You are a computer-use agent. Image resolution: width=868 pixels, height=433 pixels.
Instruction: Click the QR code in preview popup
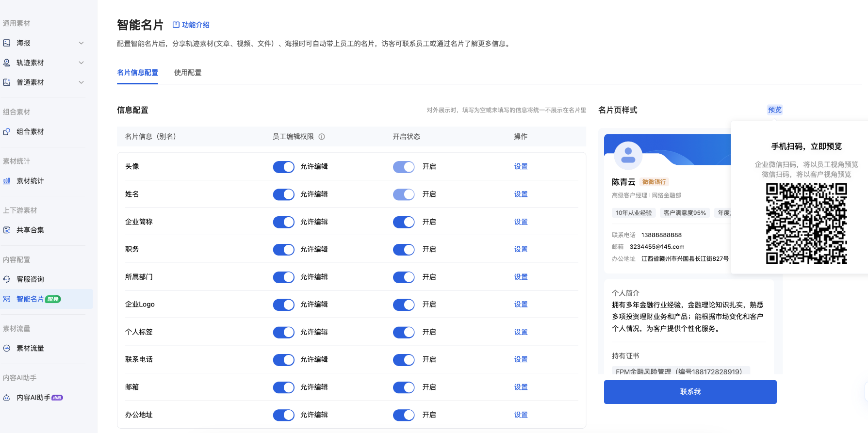[806, 224]
